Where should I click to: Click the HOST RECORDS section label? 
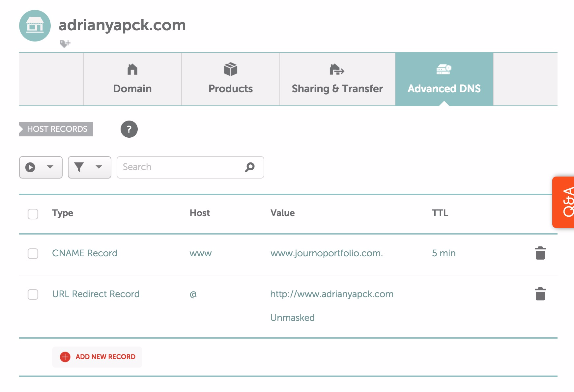56,129
